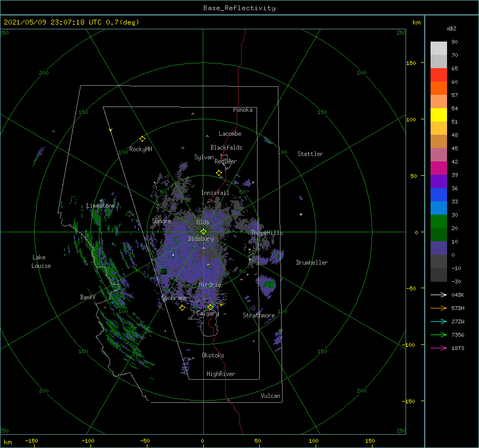Click the Stettler city label
The height and width of the screenshot is (448, 479).
click(310, 154)
